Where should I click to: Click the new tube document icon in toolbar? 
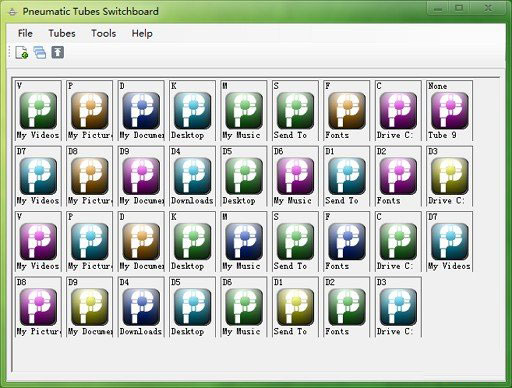pos(22,52)
